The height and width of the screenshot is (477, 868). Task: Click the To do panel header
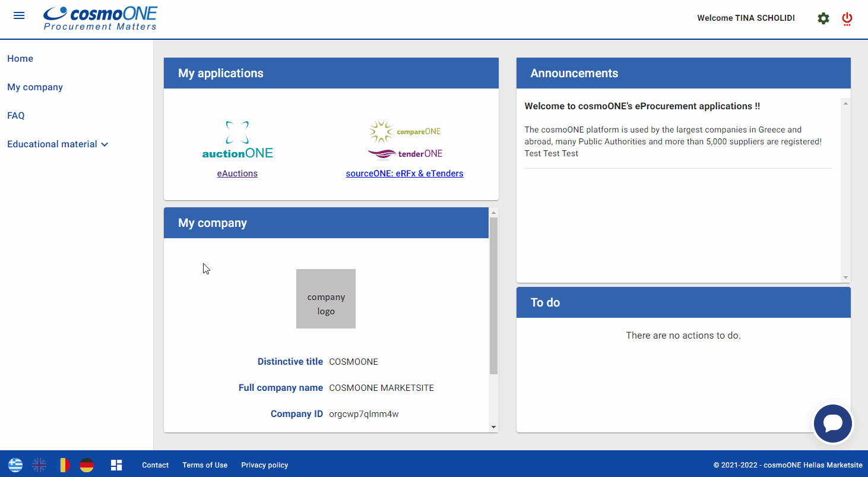[683, 302]
